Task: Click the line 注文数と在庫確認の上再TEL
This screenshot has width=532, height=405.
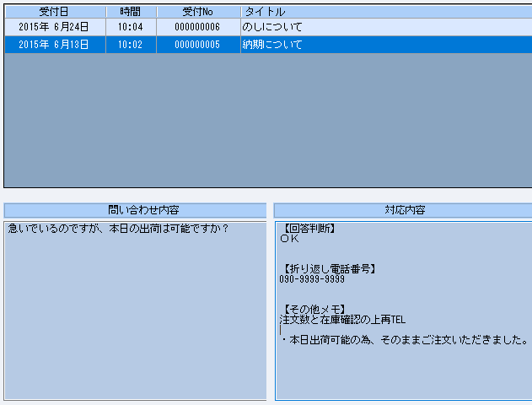Action: point(342,320)
